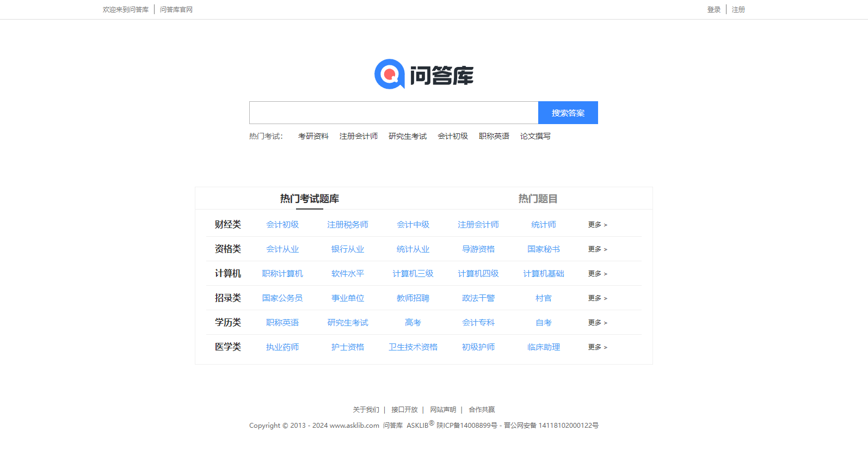Open the 高考 link
868x455 pixels.
pos(413,323)
